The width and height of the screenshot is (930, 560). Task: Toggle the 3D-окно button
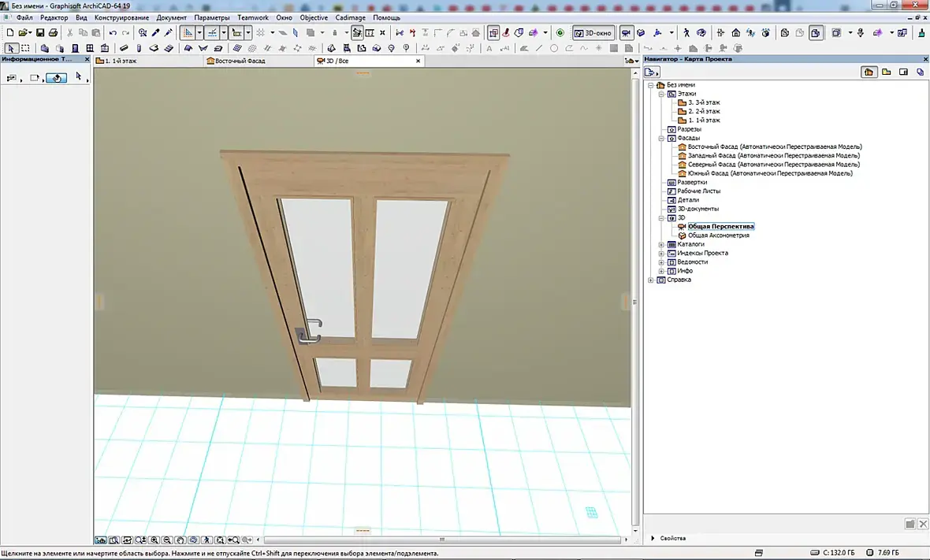coord(593,33)
